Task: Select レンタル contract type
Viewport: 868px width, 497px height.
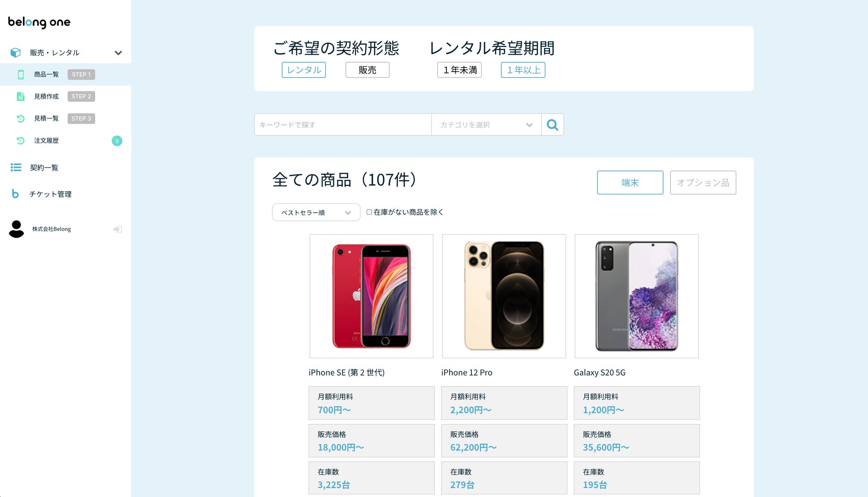Action: 304,70
